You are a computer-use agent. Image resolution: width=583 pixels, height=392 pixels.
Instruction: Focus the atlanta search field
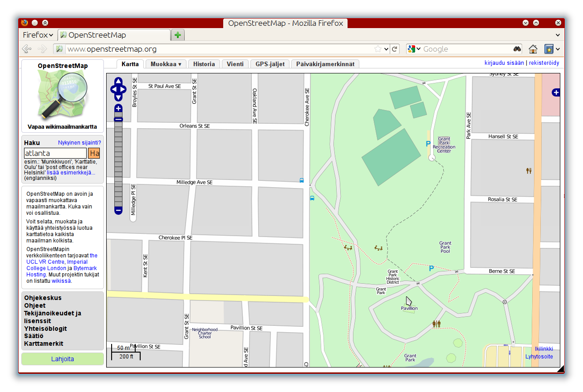coord(55,153)
